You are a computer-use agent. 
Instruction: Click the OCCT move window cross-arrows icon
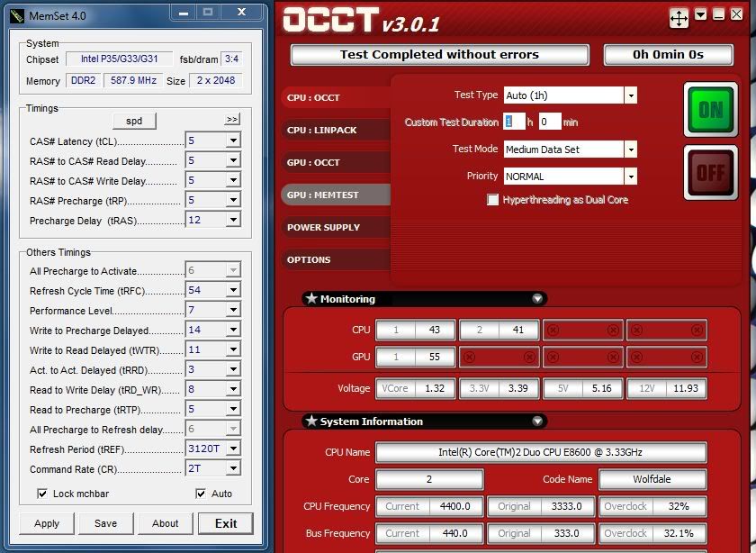679,18
